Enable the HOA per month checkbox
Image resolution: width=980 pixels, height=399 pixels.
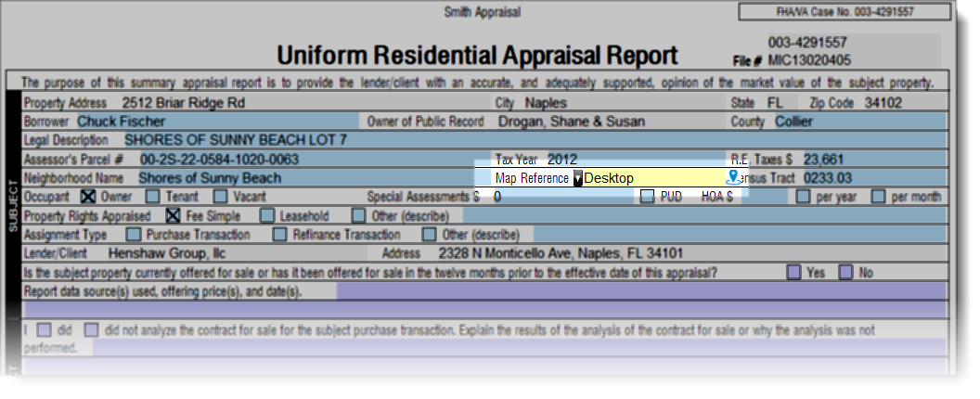878,197
